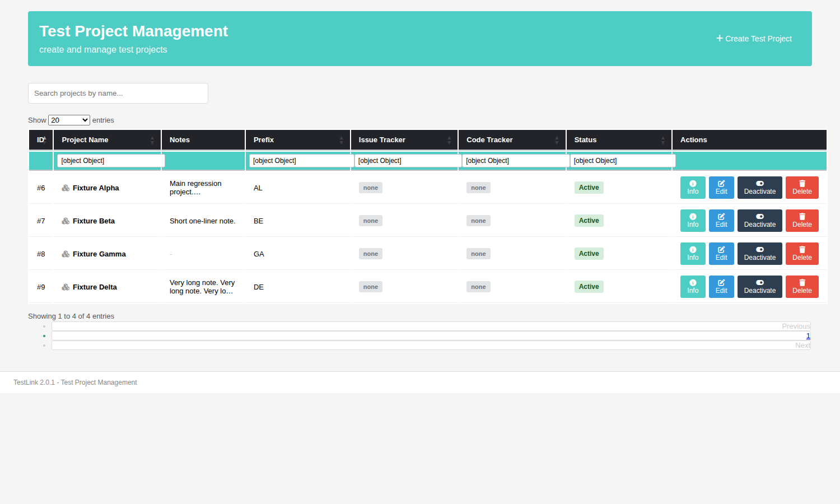Screen dimensions: 840x504
Task: Open Info for Fixture Alpha
Action: pyautogui.click(x=693, y=188)
